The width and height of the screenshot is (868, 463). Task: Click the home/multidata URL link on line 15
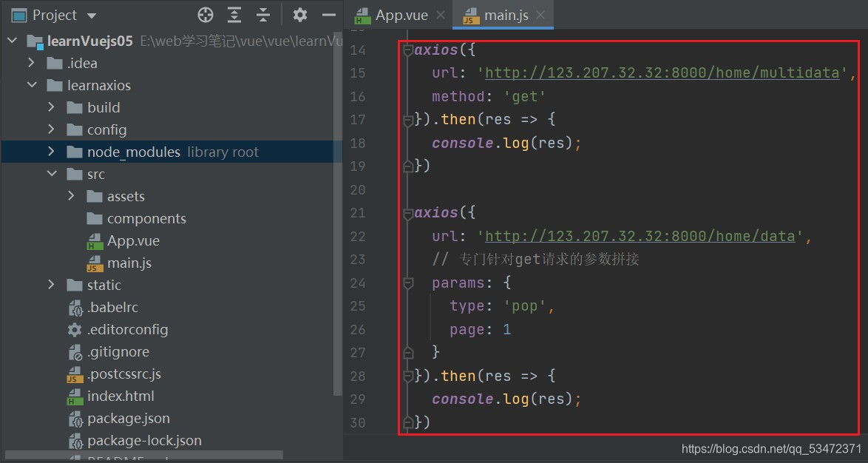point(662,73)
